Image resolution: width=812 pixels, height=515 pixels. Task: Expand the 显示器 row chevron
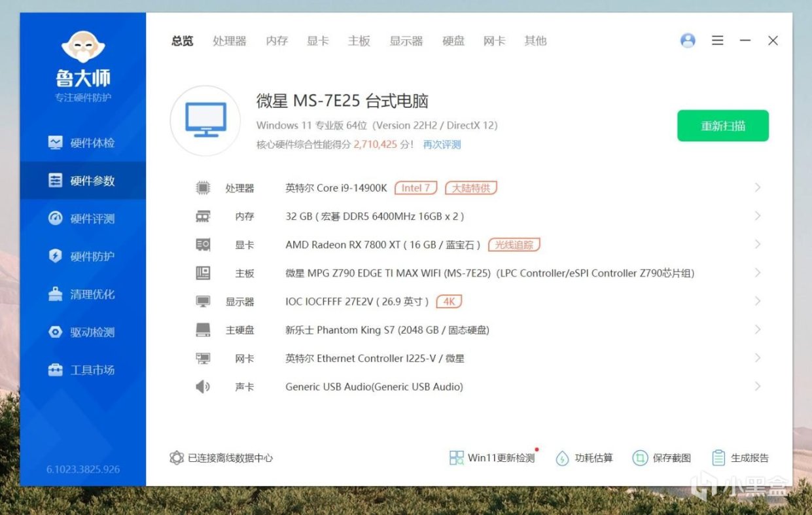click(758, 301)
